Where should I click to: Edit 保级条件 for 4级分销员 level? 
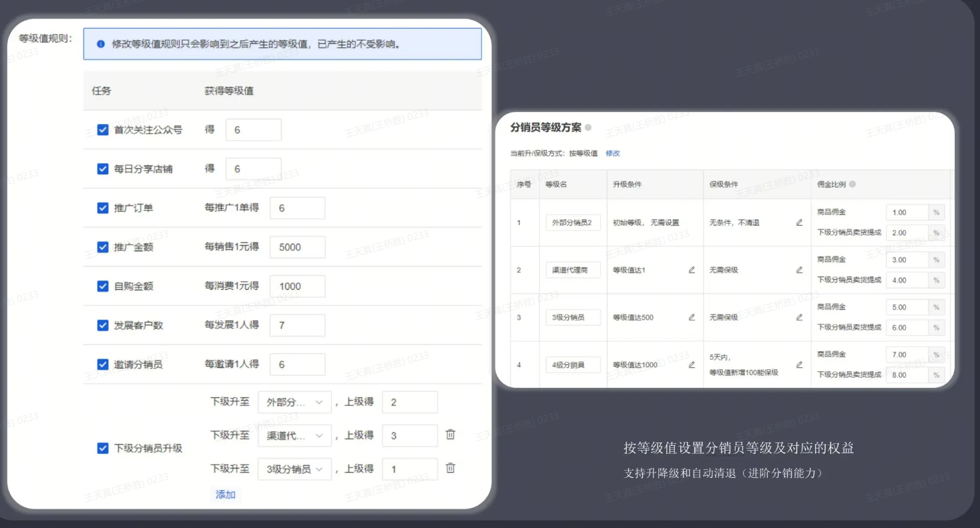[799, 364]
